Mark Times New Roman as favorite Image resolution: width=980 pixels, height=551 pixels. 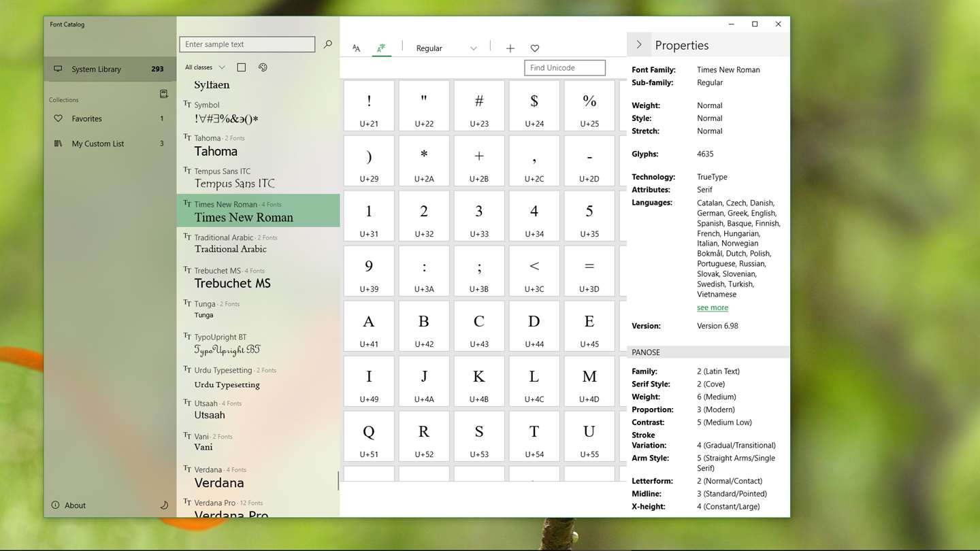535,48
